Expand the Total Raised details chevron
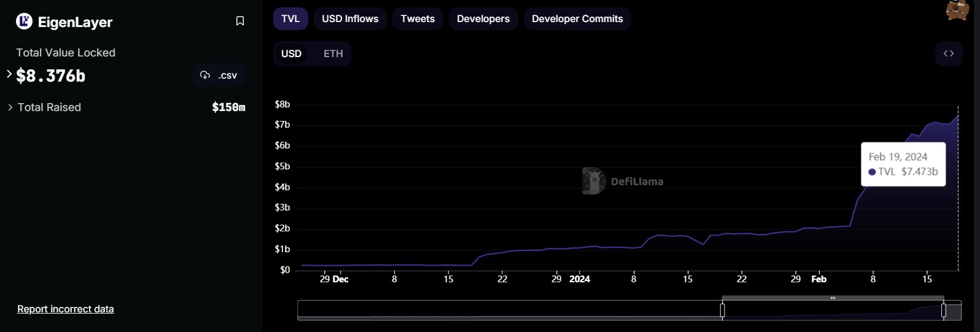The width and height of the screenshot is (980, 332). pyautogui.click(x=10, y=107)
